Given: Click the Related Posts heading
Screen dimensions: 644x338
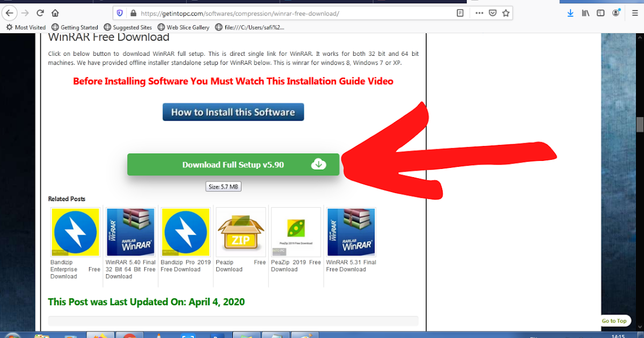Looking at the screenshot, I should (67, 199).
